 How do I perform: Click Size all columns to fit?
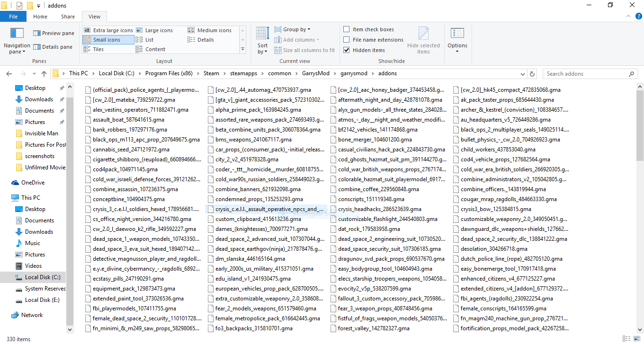click(x=304, y=50)
